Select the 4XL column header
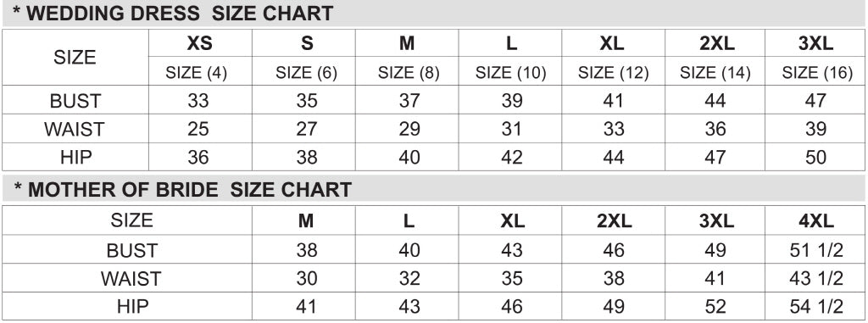The width and height of the screenshot is (868, 323). [x=816, y=221]
